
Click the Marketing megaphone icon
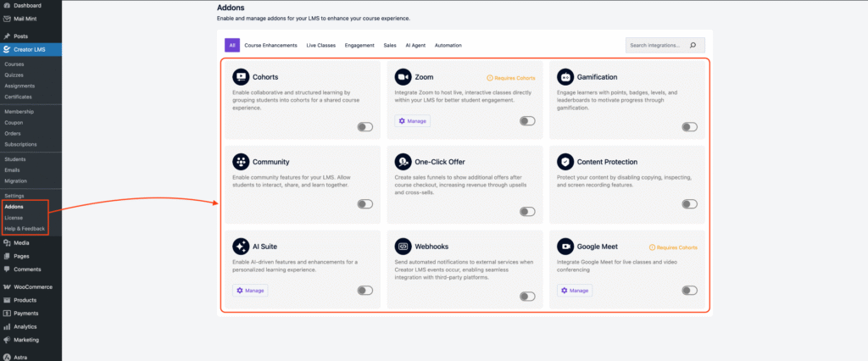pos(7,340)
